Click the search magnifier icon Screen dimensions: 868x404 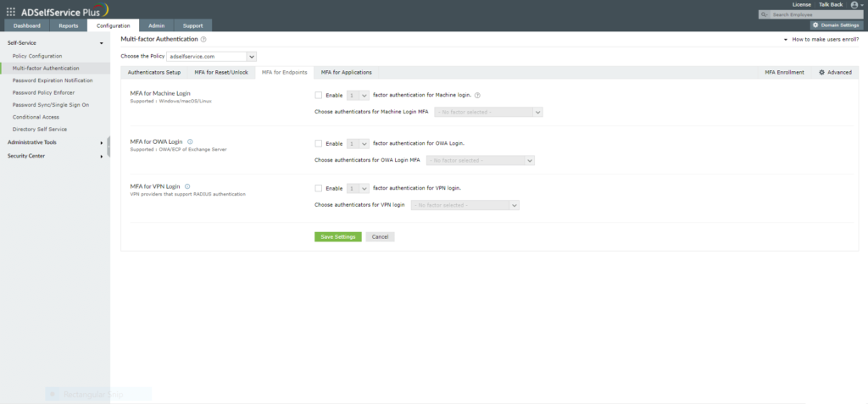pyautogui.click(x=765, y=15)
